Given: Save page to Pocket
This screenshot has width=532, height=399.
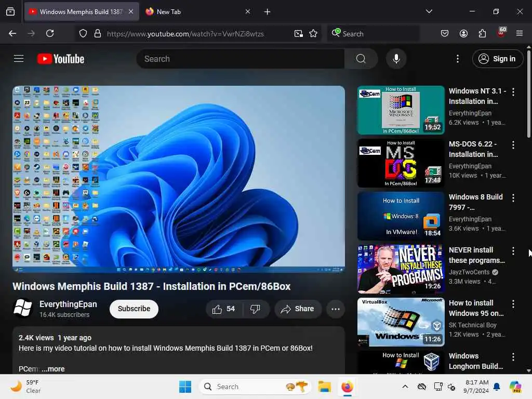Looking at the screenshot, I should [x=445, y=33].
